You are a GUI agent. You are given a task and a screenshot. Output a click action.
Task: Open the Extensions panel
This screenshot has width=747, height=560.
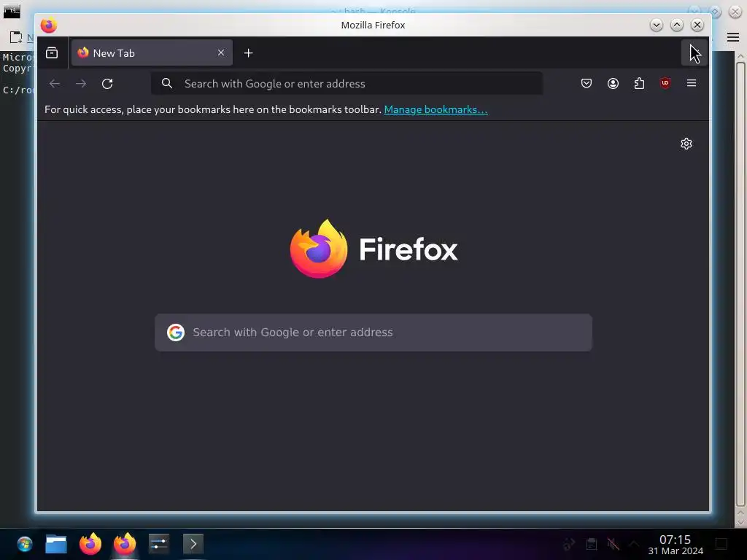click(639, 83)
